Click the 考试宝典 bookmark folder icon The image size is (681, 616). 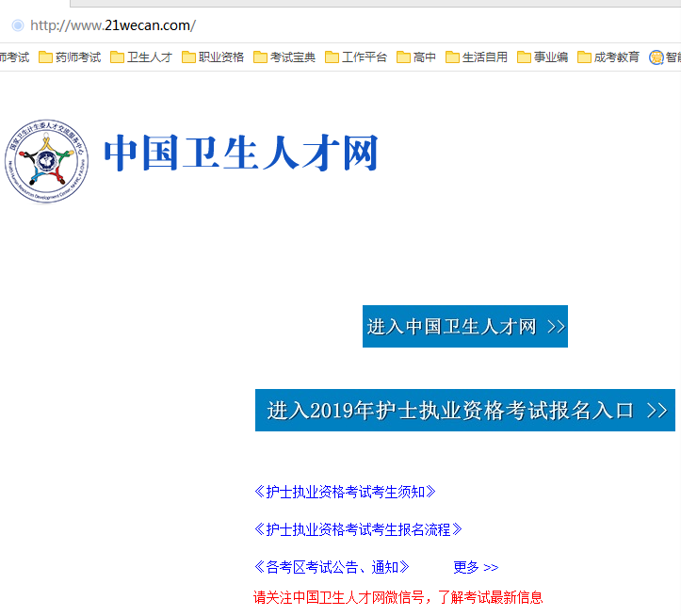(x=260, y=57)
